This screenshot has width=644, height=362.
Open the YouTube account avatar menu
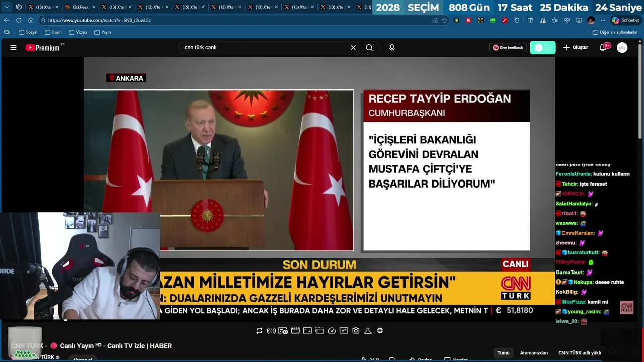[622, 48]
